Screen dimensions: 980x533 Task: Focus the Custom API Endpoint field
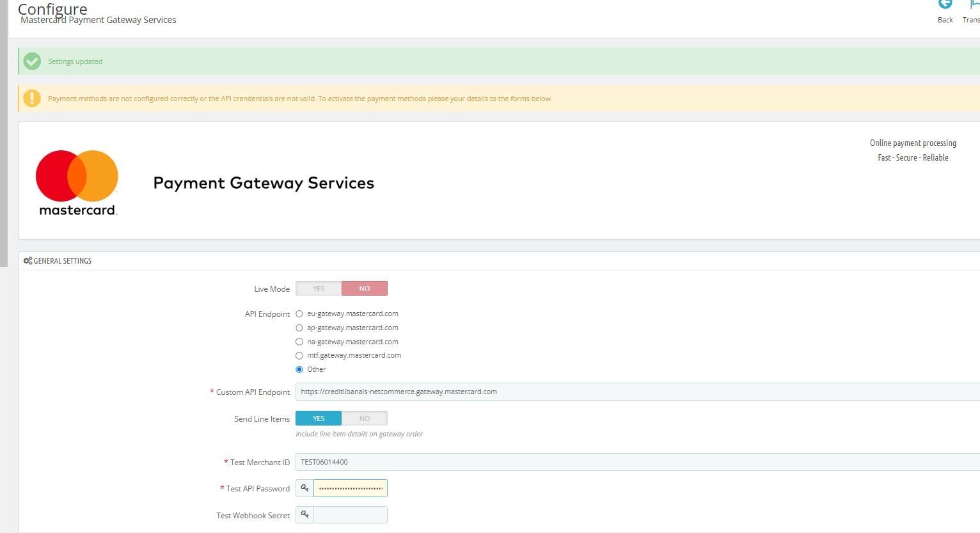(638, 392)
